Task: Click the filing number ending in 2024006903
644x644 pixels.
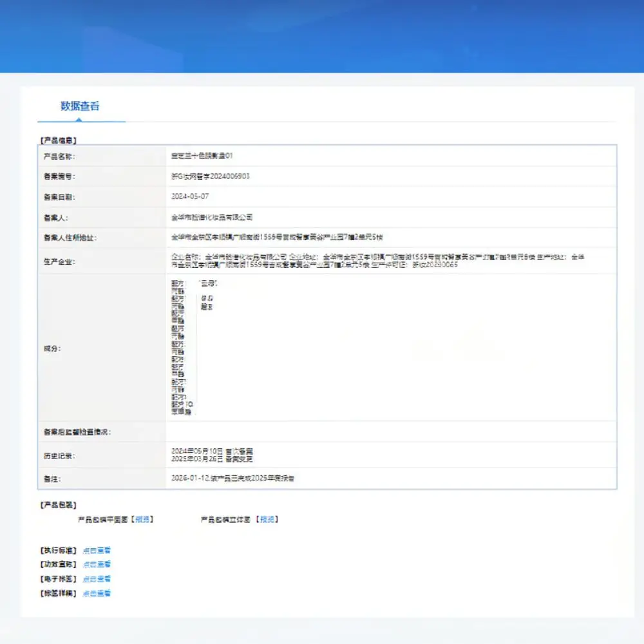Action: pos(211,176)
